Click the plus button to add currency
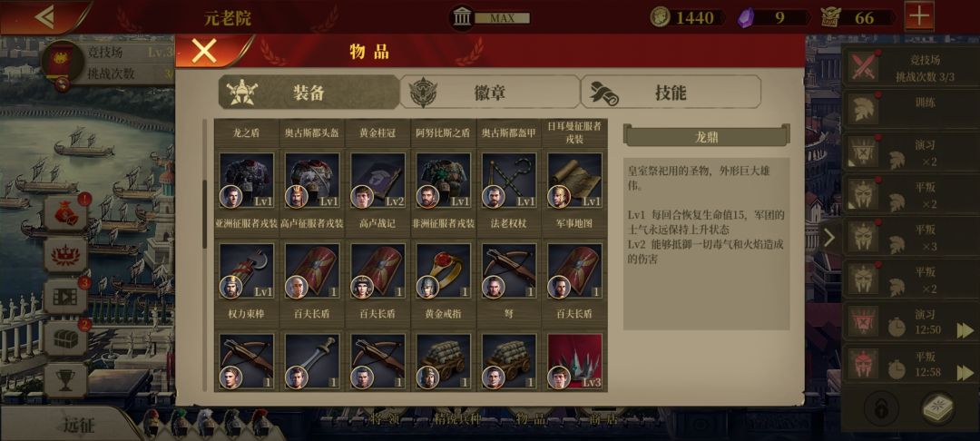Viewport: 980px width, 441px height. tap(918, 16)
